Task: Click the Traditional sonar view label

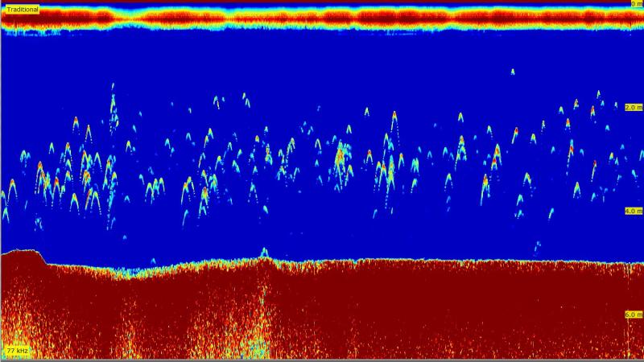Action: pos(23,10)
